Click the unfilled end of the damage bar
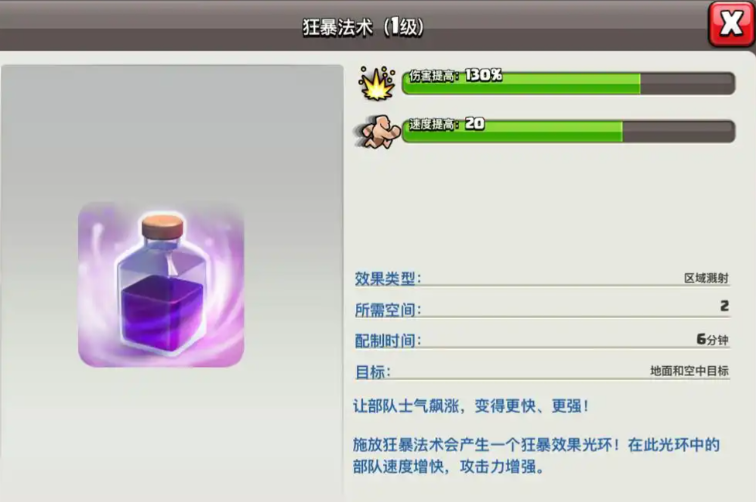The image size is (756, 502). tap(688, 83)
